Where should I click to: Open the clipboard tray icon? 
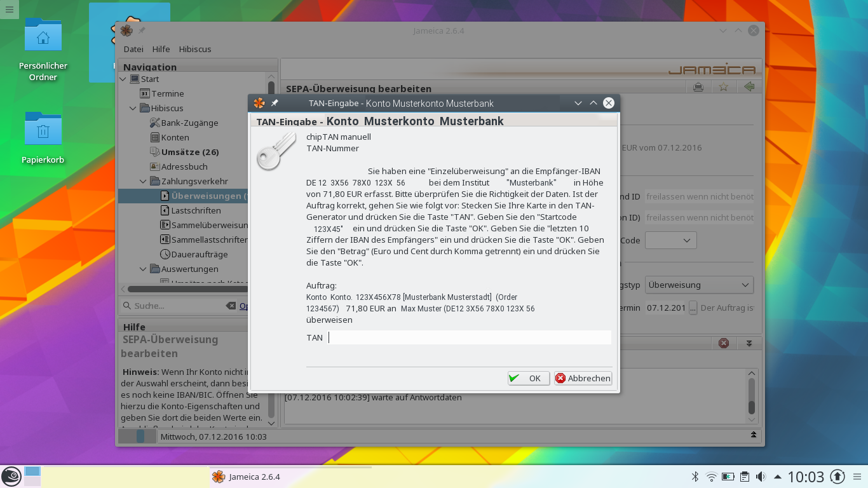click(x=745, y=477)
